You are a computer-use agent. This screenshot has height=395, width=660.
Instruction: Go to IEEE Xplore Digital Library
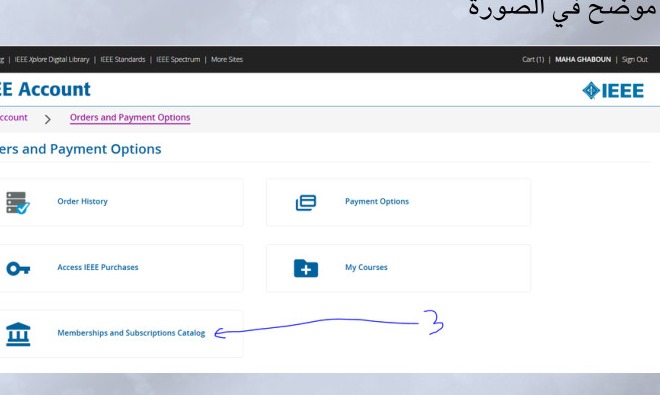pyautogui.click(x=52, y=59)
